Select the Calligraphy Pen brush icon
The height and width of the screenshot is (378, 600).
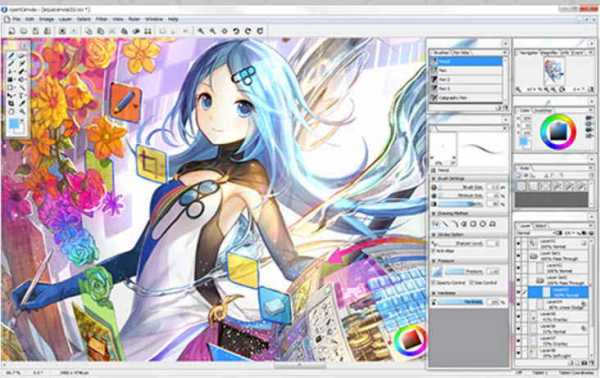coord(434,98)
